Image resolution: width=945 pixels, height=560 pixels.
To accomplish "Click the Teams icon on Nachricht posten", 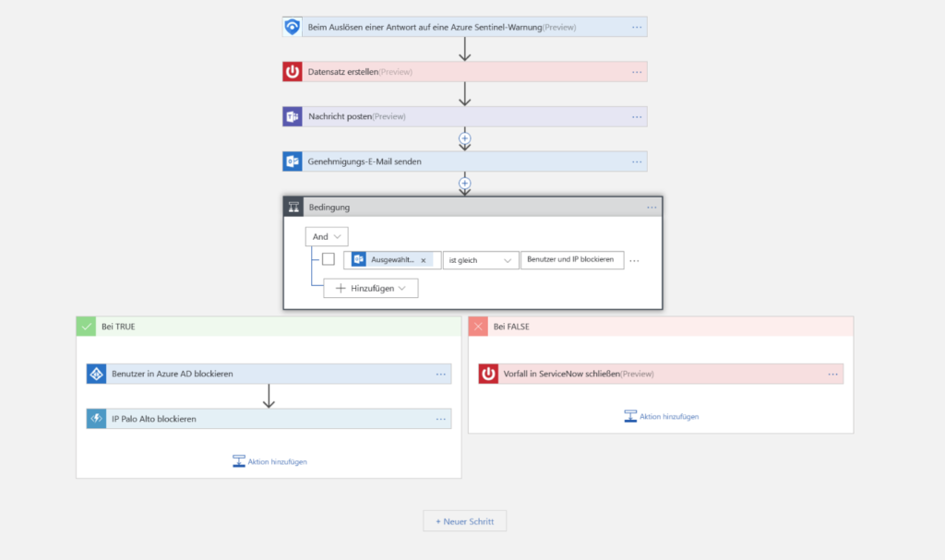I will pyautogui.click(x=293, y=116).
